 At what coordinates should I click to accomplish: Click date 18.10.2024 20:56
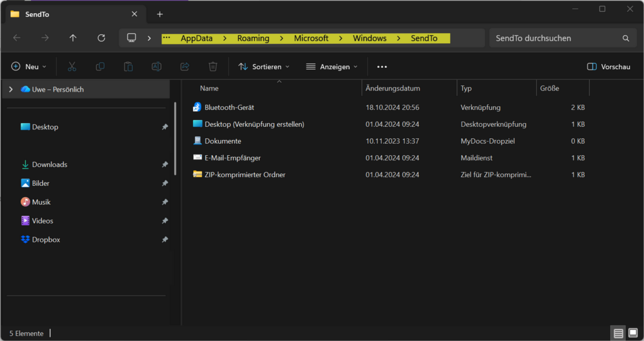coord(392,107)
